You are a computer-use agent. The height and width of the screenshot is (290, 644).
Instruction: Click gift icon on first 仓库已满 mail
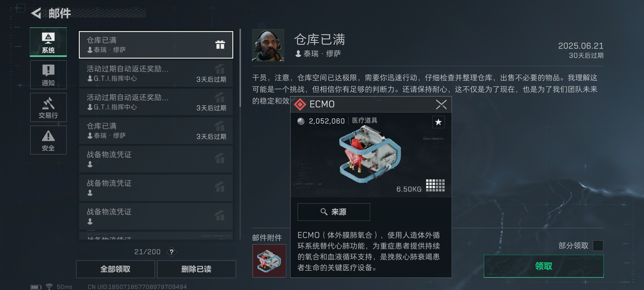220,45
